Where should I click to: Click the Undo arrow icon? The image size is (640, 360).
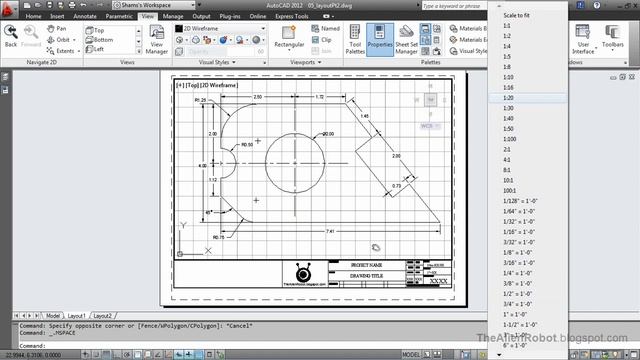83,5
